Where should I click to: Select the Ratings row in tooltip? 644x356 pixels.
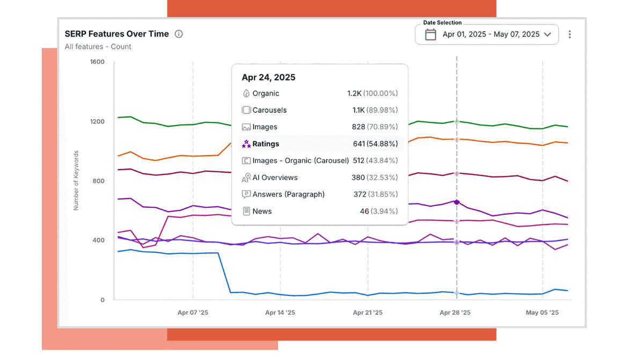(x=320, y=144)
